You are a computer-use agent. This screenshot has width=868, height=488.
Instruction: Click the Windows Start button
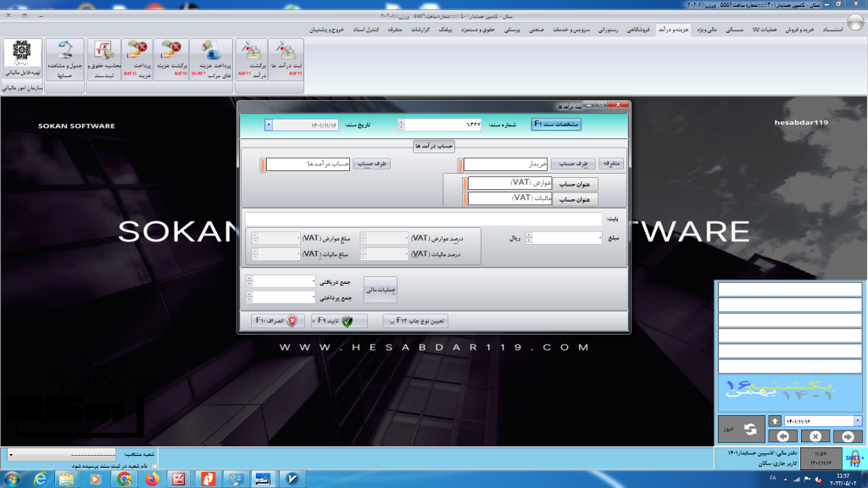pyautogui.click(x=12, y=480)
